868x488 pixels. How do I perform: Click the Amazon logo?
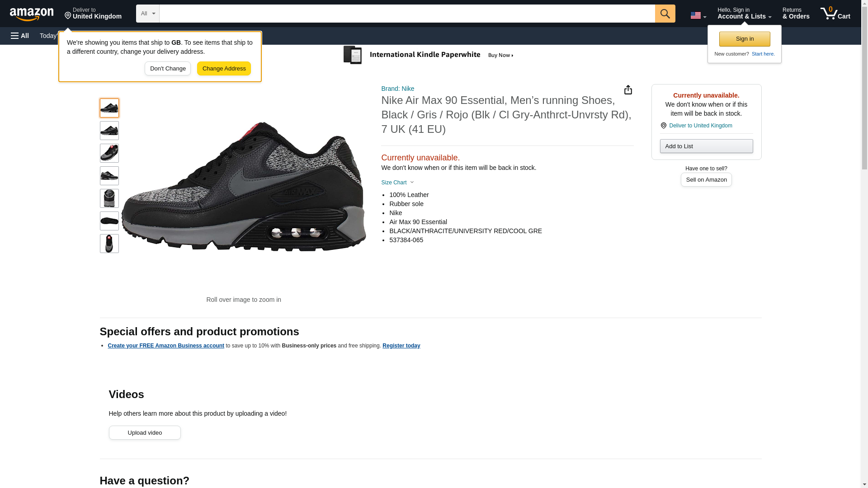click(32, 14)
